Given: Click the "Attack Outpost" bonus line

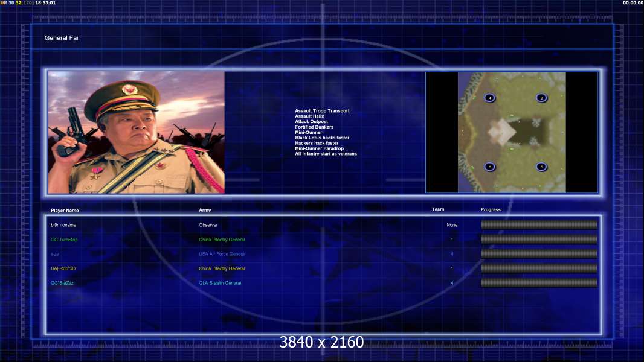Looking at the screenshot, I should pyautogui.click(x=311, y=121).
